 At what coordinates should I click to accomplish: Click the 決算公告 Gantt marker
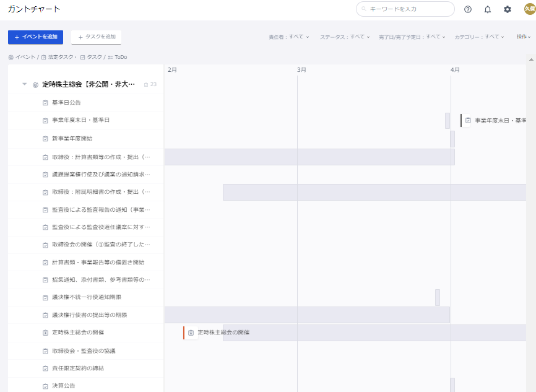pos(452,385)
